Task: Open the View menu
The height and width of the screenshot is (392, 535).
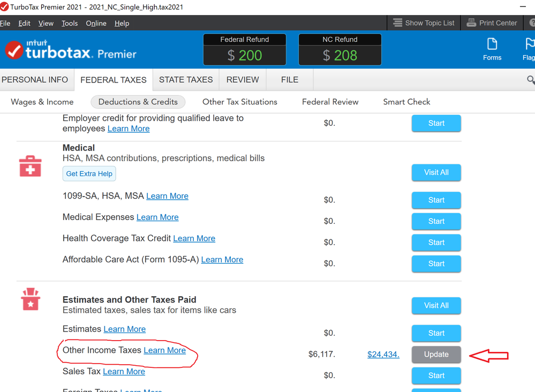Action: point(46,23)
